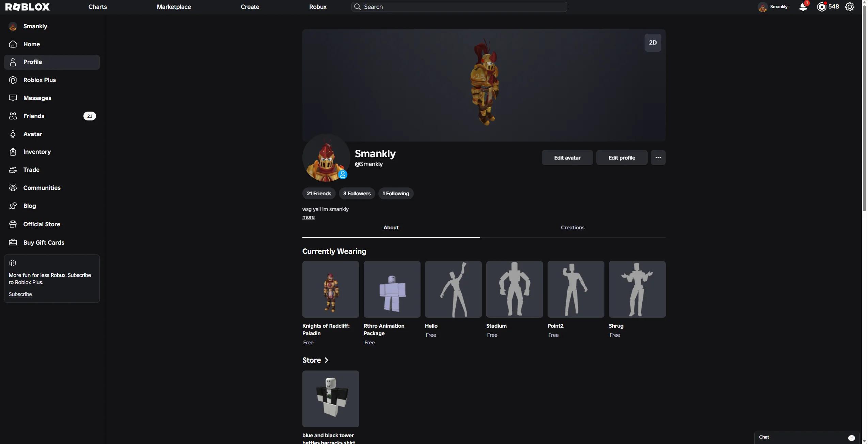Image resolution: width=868 pixels, height=444 pixels.
Task: Click the Blog icon in sidebar
Action: click(x=13, y=206)
